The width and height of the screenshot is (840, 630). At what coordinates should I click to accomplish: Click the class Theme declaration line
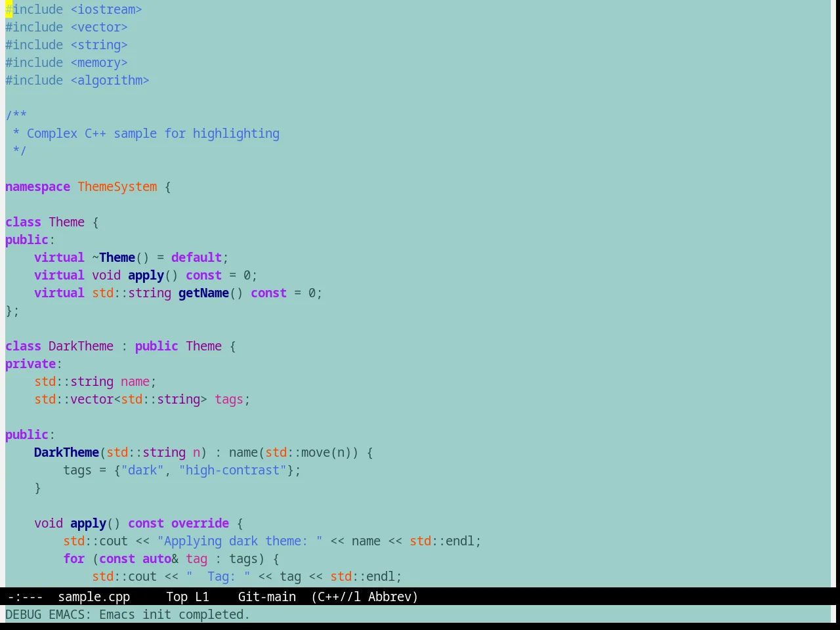coord(52,222)
